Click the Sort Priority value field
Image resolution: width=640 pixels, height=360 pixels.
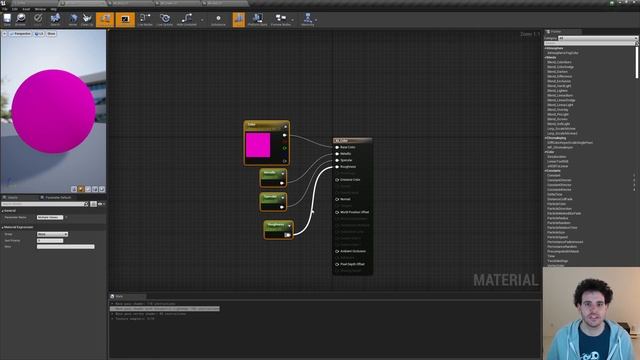click(50, 240)
